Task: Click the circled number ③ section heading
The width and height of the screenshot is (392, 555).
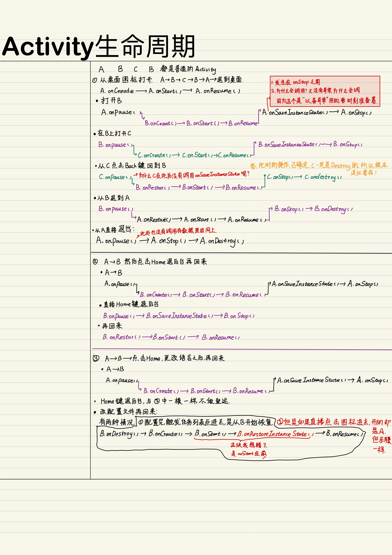Action: pyautogui.click(x=96, y=358)
